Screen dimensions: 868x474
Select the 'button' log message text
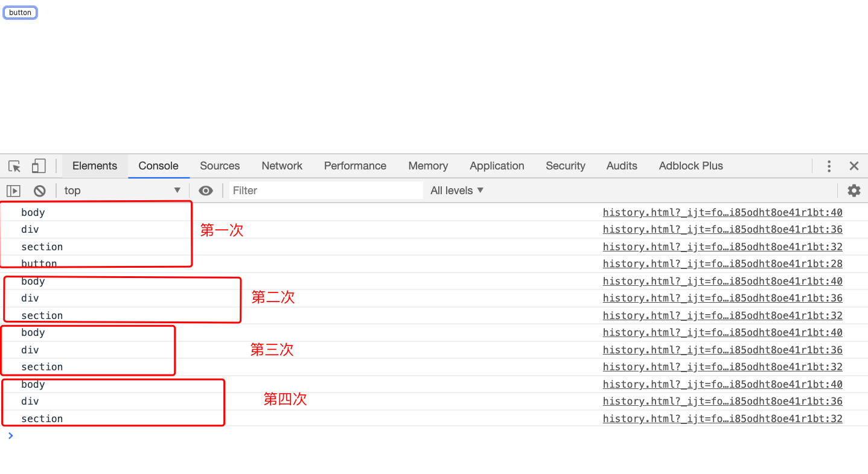tap(39, 264)
